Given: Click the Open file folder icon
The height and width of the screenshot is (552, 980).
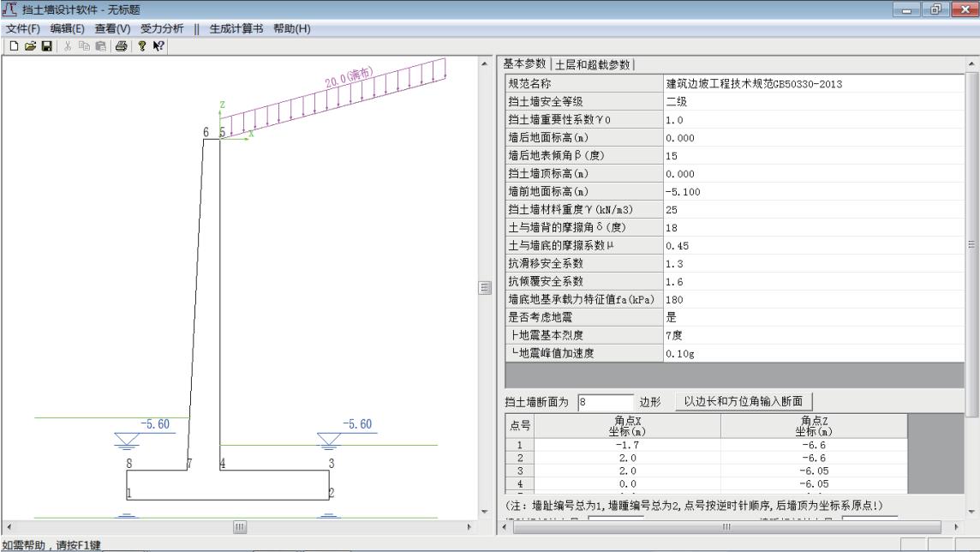Looking at the screenshot, I should tap(31, 47).
